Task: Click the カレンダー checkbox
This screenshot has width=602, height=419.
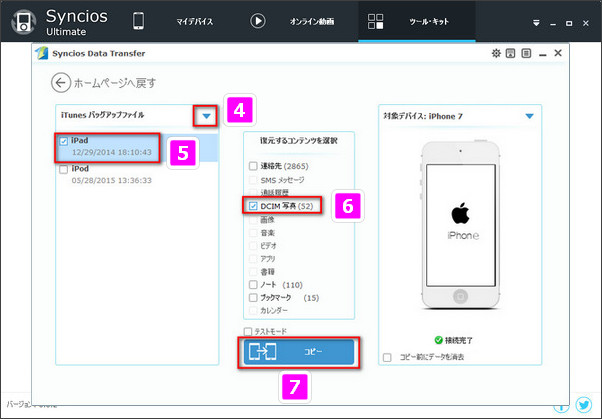Action: [x=253, y=310]
